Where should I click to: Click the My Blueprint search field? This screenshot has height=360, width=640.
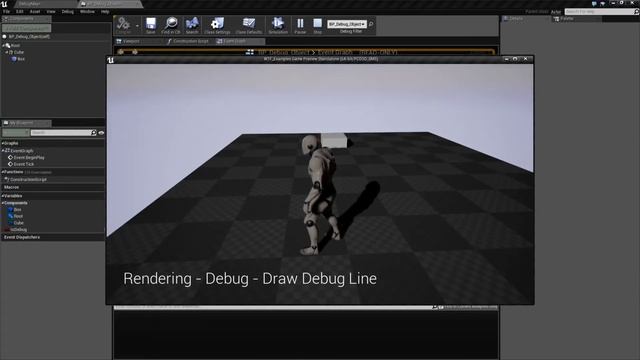tap(60, 133)
